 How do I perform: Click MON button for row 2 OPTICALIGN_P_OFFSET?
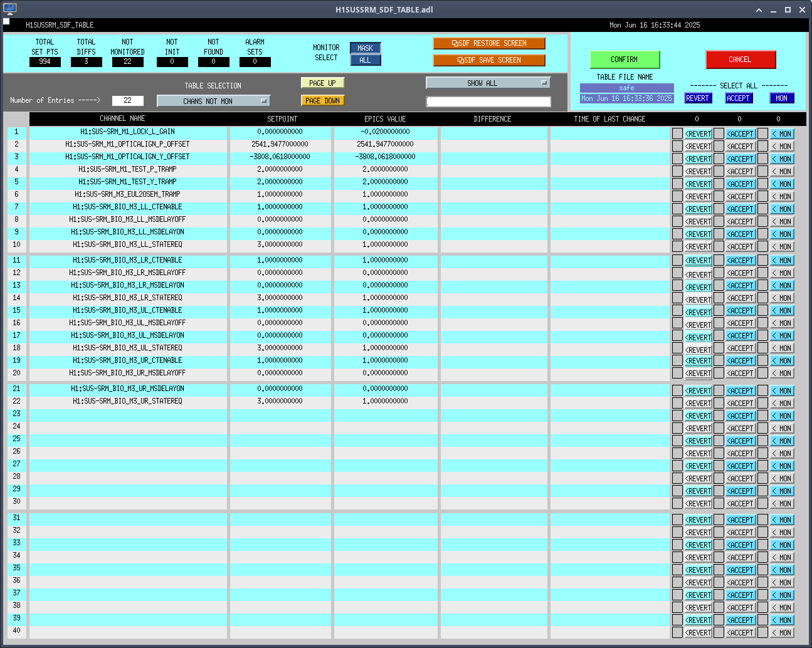coord(782,146)
